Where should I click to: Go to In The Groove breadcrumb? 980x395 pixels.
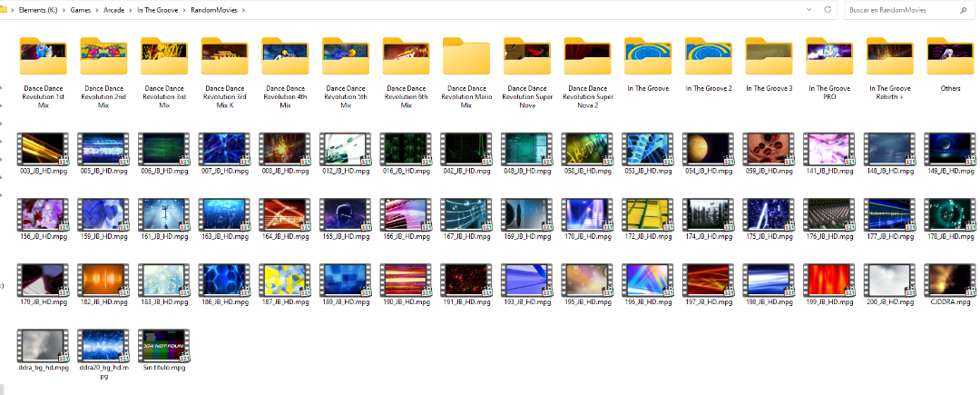pyautogui.click(x=159, y=10)
